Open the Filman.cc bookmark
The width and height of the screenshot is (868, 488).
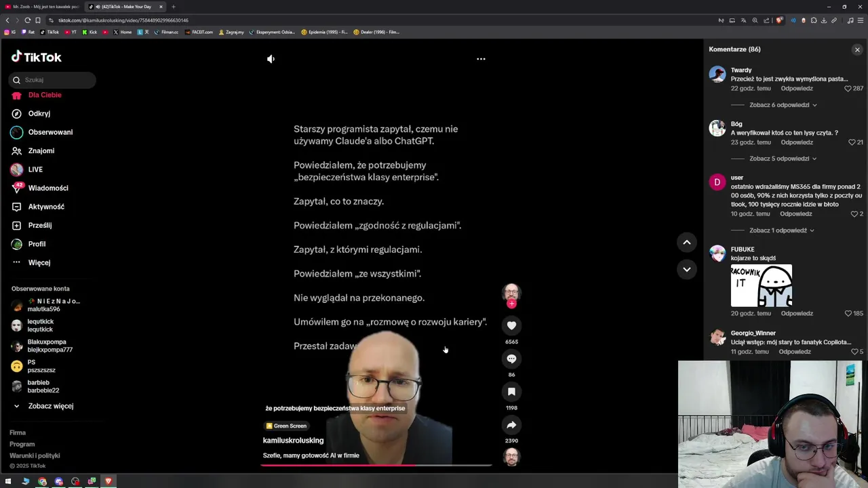tap(166, 32)
